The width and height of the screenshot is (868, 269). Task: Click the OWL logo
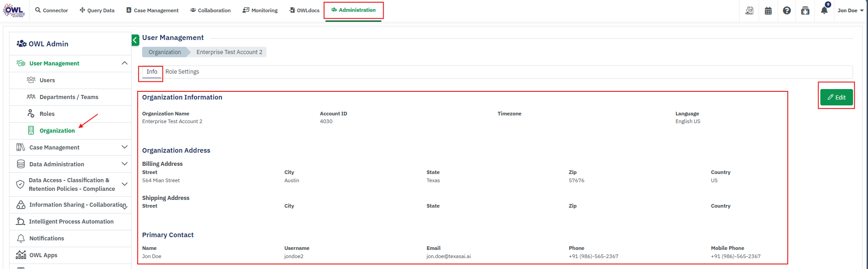pyautogui.click(x=14, y=10)
